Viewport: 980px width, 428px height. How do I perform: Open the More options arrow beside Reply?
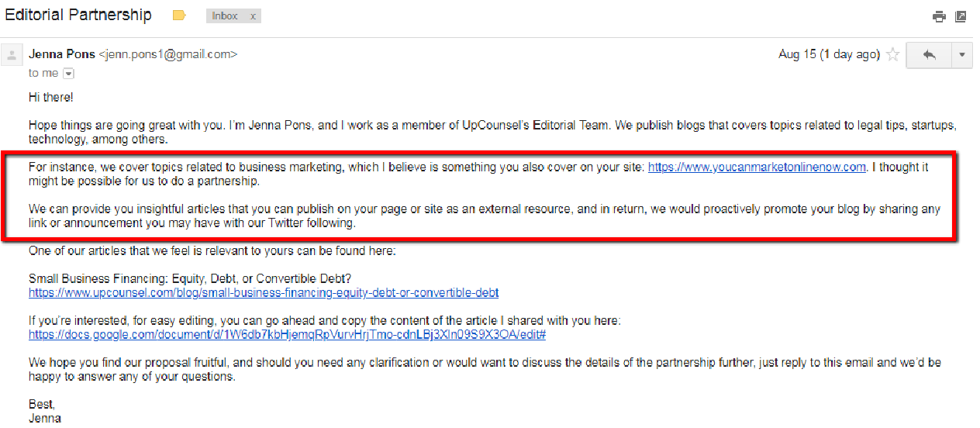pos(961,55)
